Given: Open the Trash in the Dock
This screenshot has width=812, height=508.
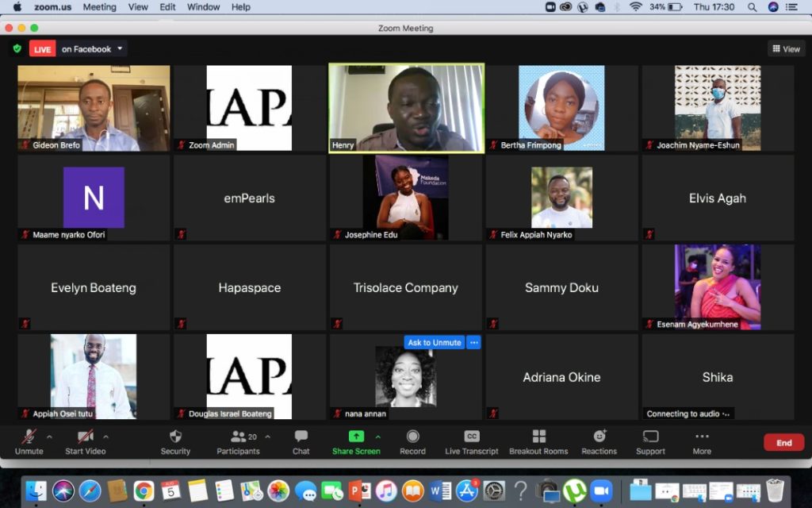Looking at the screenshot, I should 775,491.
